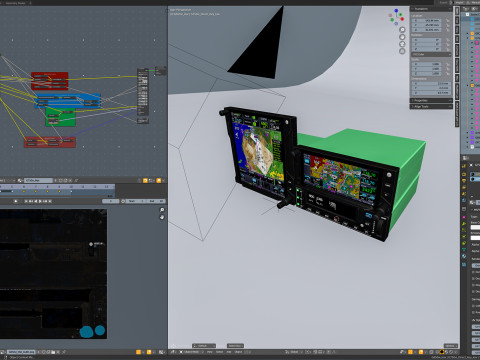Click the lower white color swatch in Properties
Viewport: 480px width, 360px height.
click(475, 238)
